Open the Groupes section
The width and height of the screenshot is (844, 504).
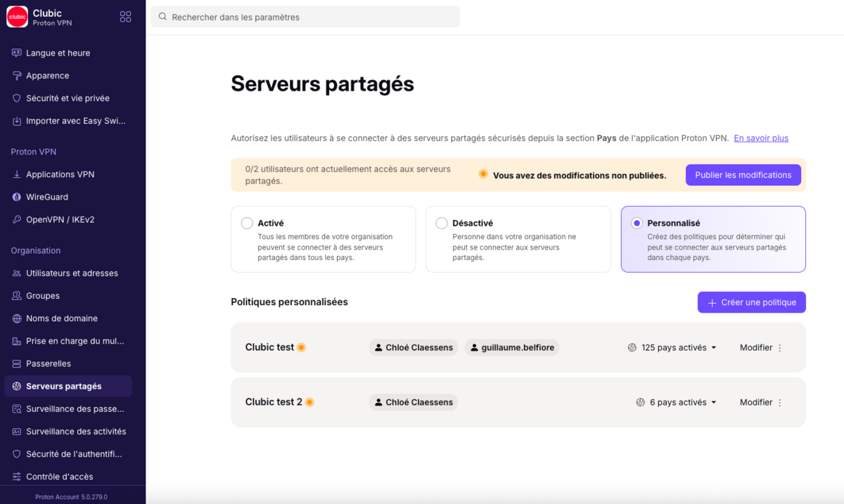pyautogui.click(x=68, y=296)
